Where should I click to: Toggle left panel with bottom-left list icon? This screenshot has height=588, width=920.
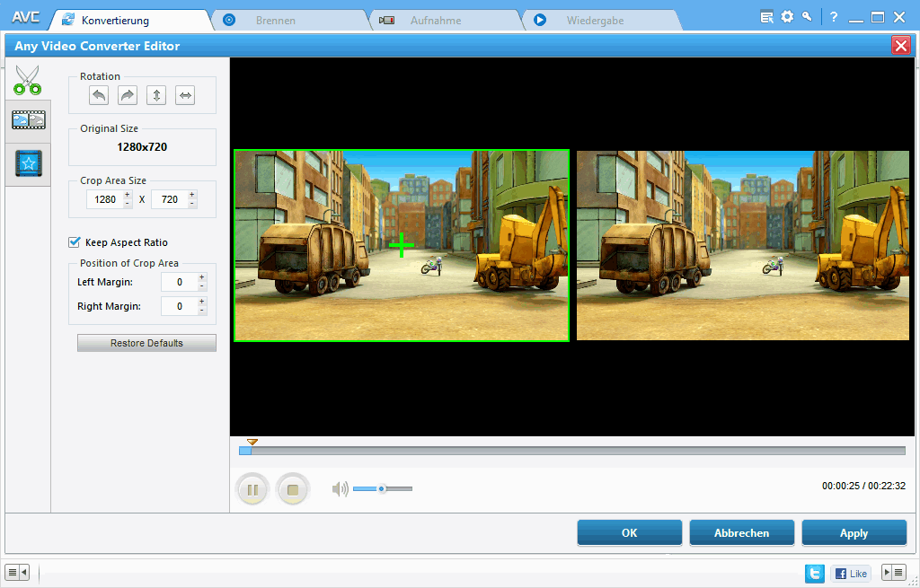(17, 572)
